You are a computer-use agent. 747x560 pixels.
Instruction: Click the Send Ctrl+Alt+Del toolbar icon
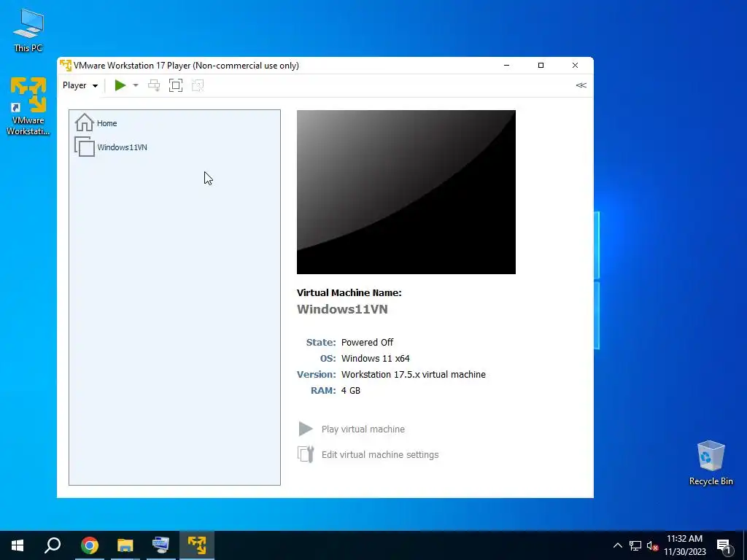(154, 85)
